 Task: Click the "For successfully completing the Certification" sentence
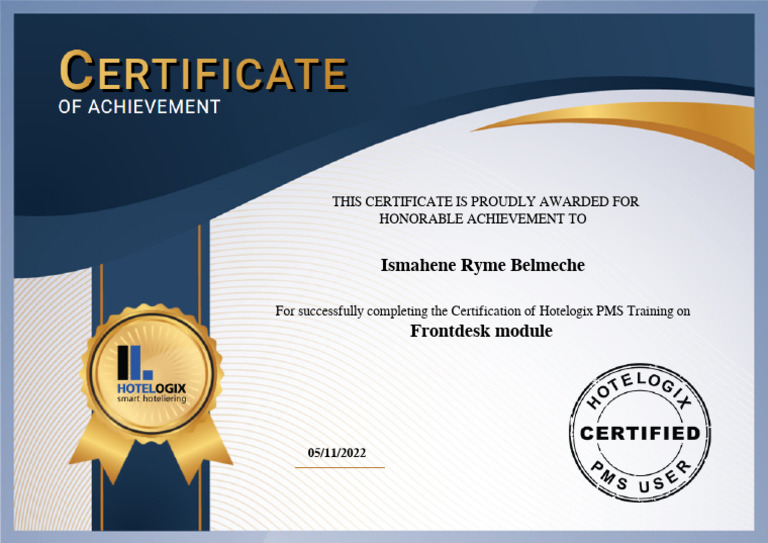(482, 311)
